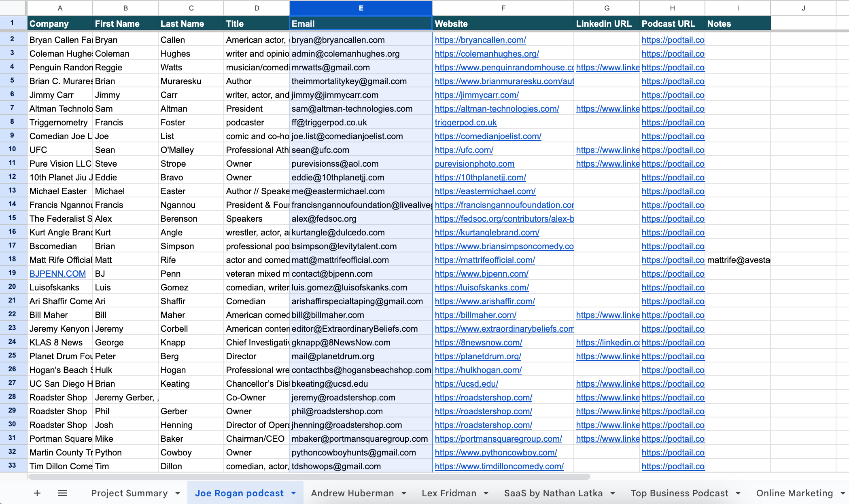Select row 10 header
The width and height of the screenshot is (849, 504).
pyautogui.click(x=13, y=149)
